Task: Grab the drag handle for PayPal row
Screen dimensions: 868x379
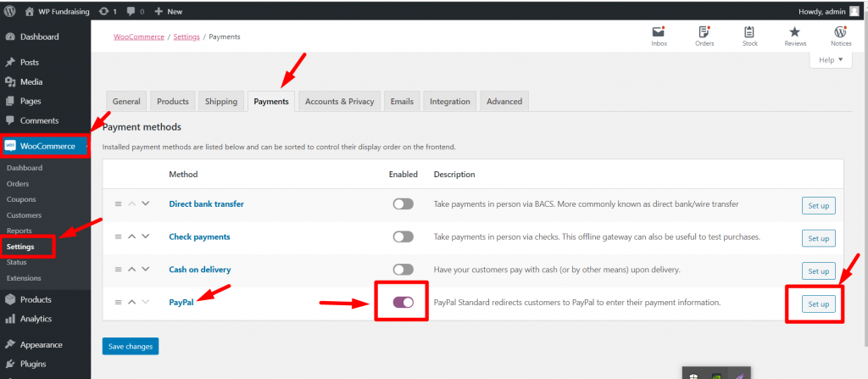Action: click(118, 302)
